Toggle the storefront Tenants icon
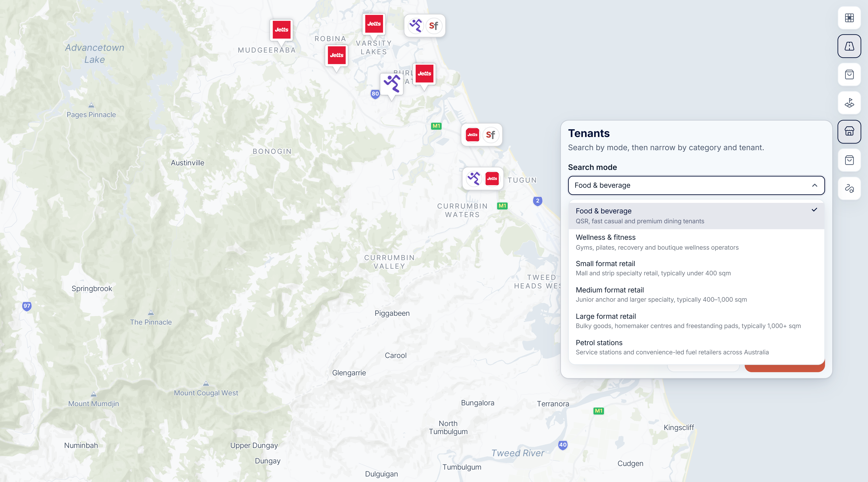Image resolution: width=868 pixels, height=482 pixels. click(x=849, y=131)
